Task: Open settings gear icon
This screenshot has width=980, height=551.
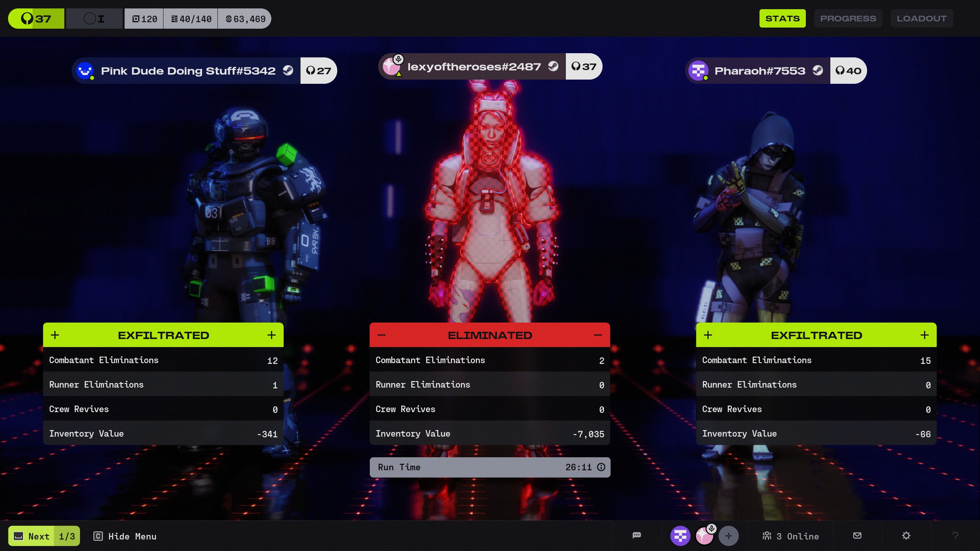Action: click(906, 535)
